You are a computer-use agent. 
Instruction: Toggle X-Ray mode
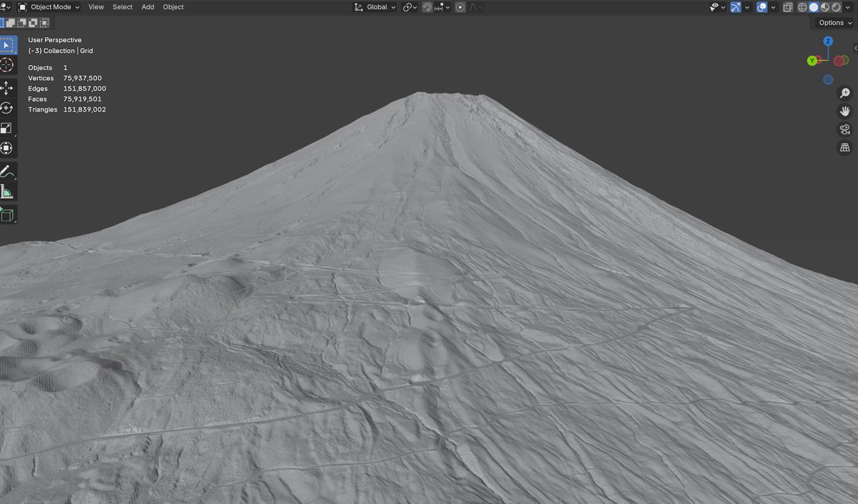click(787, 7)
